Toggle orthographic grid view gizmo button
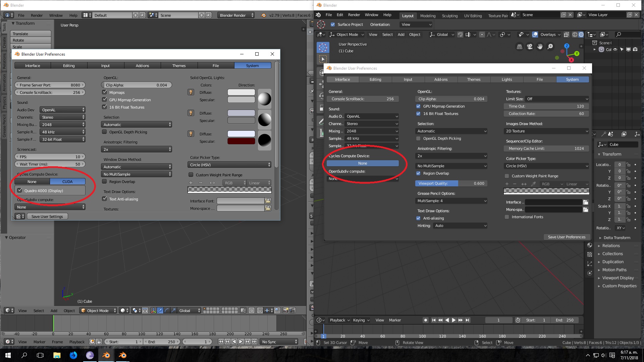This screenshot has height=362, width=644. coord(520,47)
